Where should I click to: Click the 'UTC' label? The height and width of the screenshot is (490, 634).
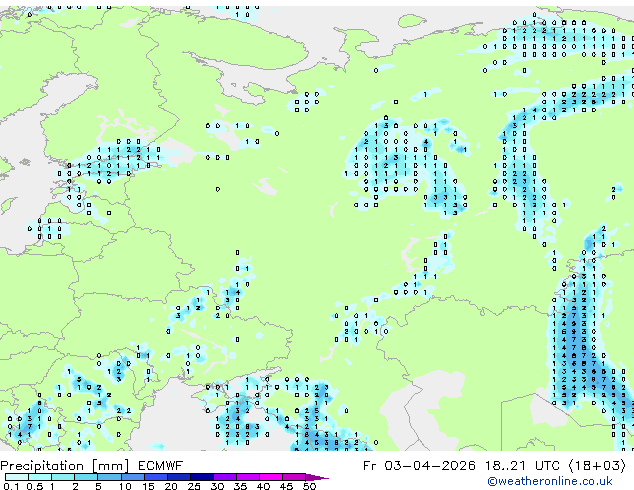[549, 466]
